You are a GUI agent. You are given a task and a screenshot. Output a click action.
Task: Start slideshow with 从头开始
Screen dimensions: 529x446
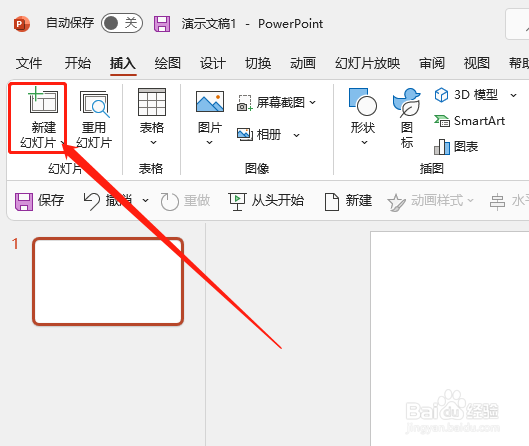pyautogui.click(x=266, y=201)
